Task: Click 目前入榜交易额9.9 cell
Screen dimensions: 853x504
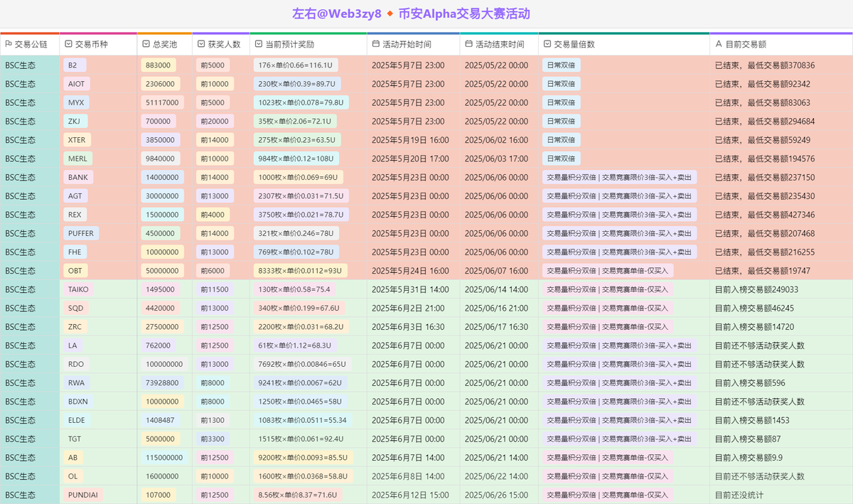Action: (749, 457)
